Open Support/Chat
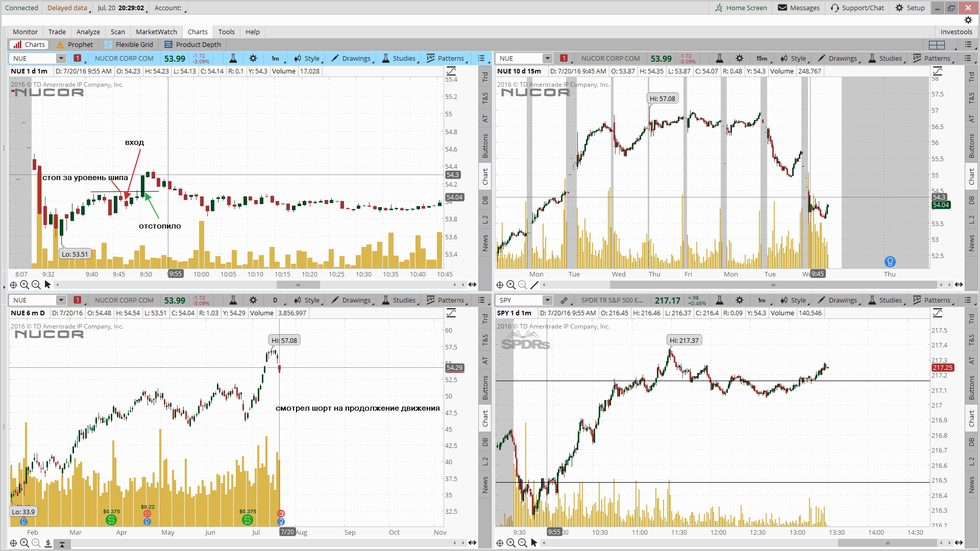980x551 pixels. pos(857,8)
